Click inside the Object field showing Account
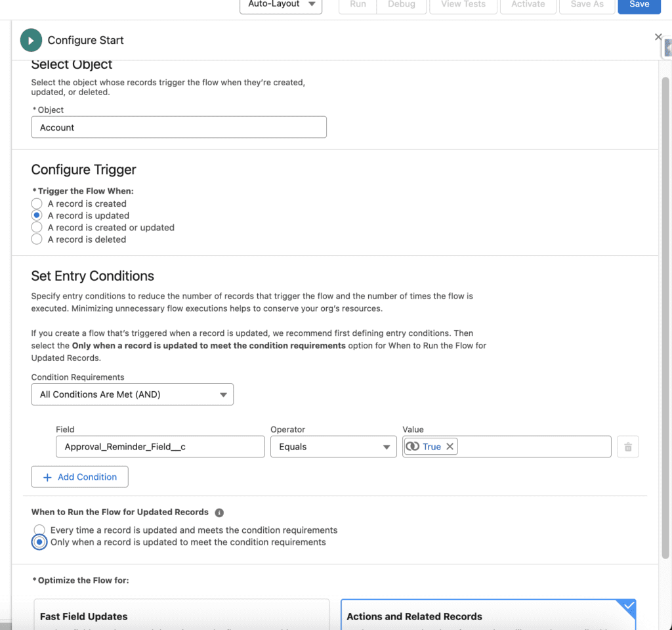The image size is (672, 630). point(178,127)
